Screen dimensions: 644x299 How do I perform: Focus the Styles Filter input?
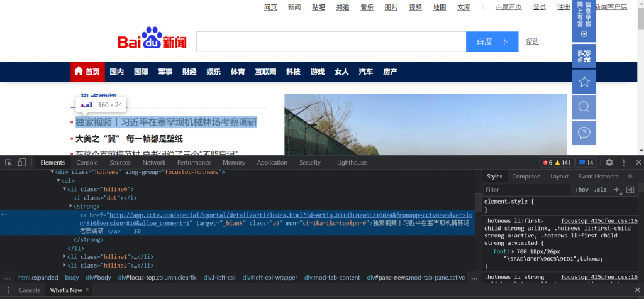click(x=527, y=190)
